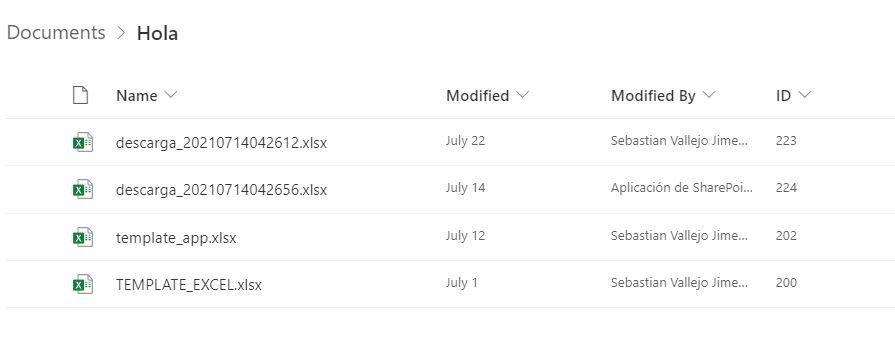The image size is (895, 360).
Task: Open the Modified column dropdown arrow
Action: (x=522, y=95)
